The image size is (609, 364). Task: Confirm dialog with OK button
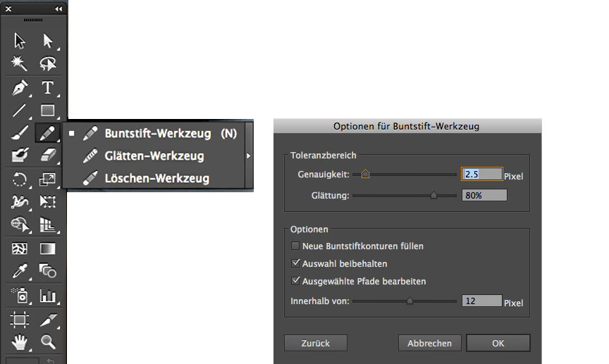pos(498,343)
